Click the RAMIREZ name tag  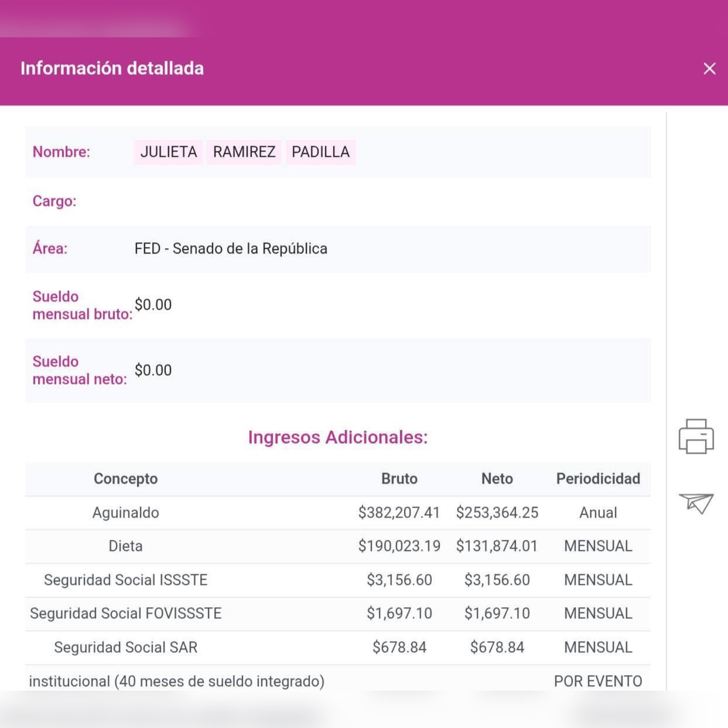pyautogui.click(x=244, y=152)
